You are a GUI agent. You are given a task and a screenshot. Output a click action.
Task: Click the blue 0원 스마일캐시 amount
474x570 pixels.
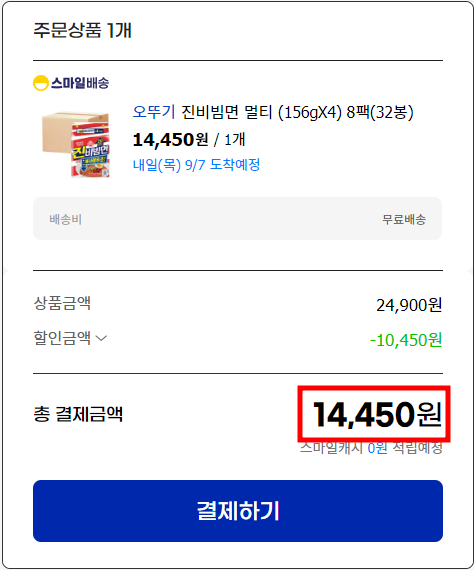point(377,448)
